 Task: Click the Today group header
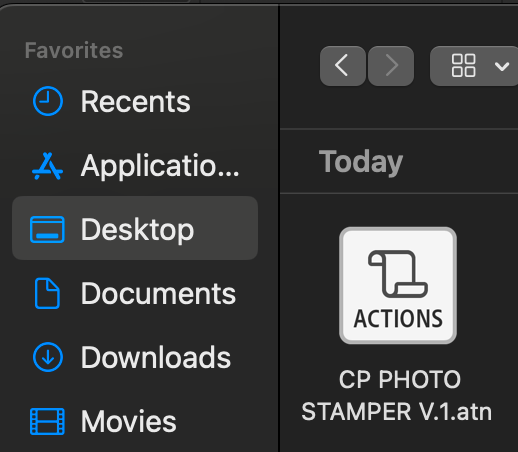point(361,162)
